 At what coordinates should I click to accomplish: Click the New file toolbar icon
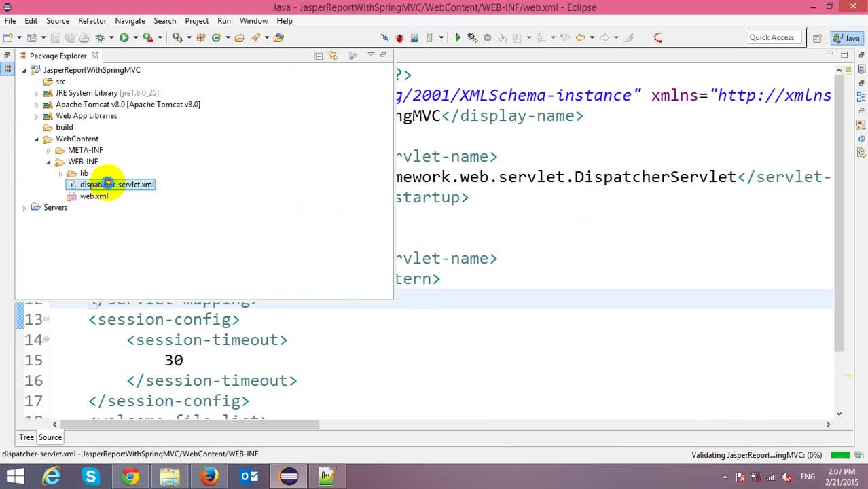[x=7, y=38]
